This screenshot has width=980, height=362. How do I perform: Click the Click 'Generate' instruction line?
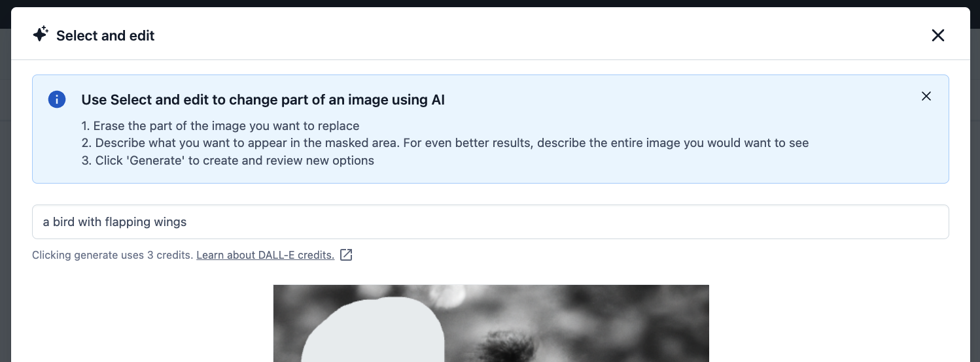(228, 160)
